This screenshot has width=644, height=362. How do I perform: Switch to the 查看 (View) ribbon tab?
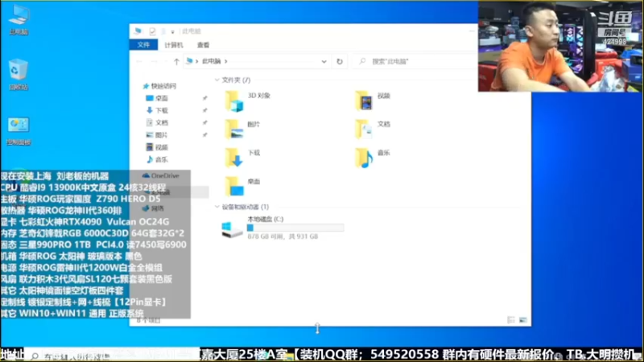[203, 45]
